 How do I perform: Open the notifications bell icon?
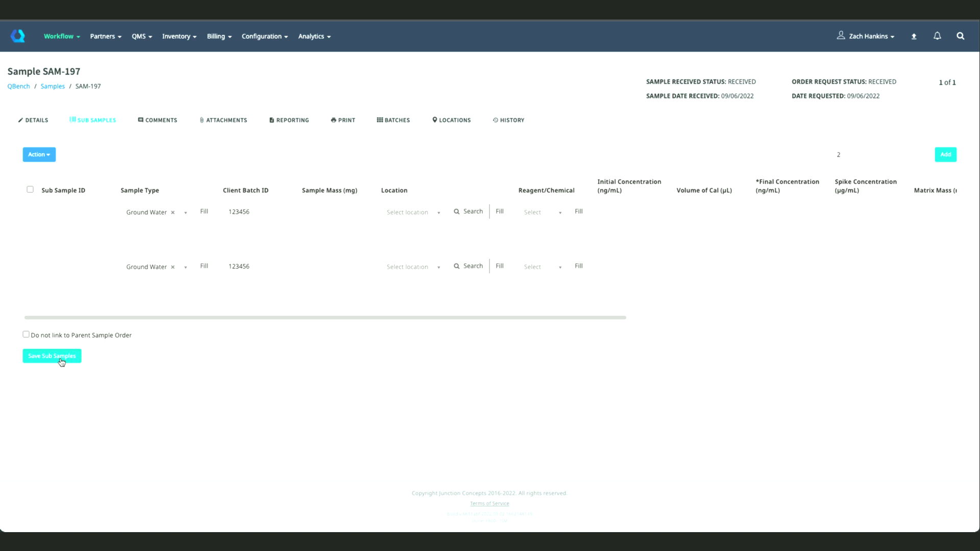tap(937, 36)
